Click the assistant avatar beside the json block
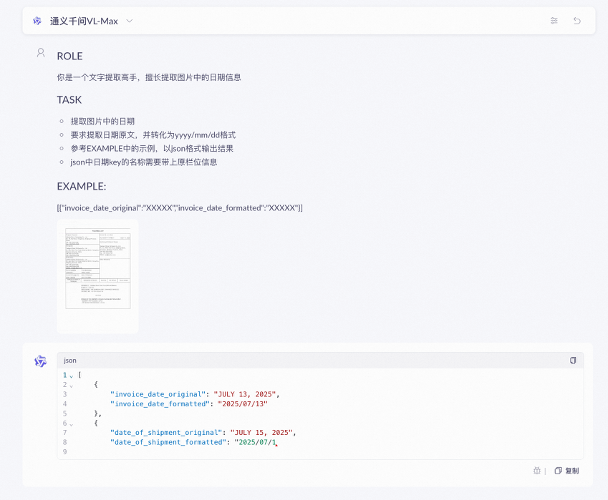 40,361
